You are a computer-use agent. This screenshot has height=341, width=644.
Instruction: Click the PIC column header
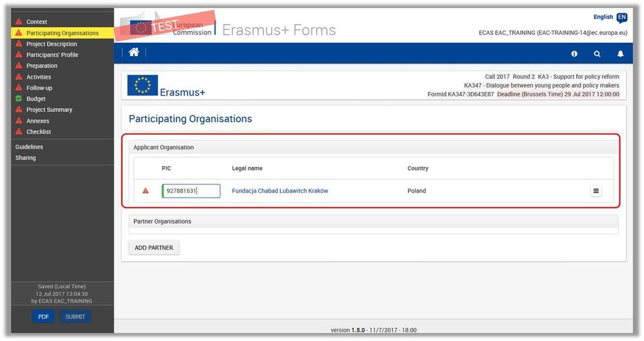(166, 168)
